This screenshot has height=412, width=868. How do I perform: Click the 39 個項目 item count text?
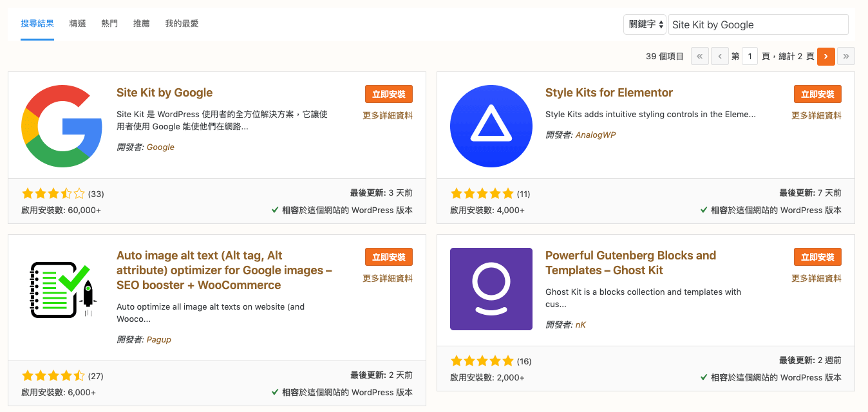click(665, 57)
